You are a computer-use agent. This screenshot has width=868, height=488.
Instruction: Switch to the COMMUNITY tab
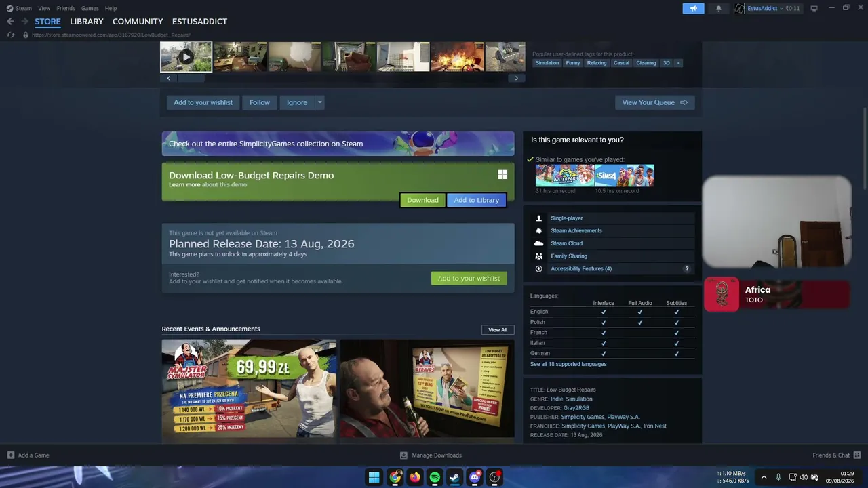(x=138, y=22)
